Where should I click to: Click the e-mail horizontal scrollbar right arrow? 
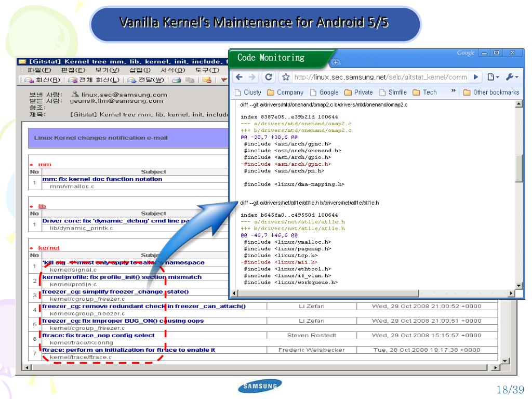496,367
